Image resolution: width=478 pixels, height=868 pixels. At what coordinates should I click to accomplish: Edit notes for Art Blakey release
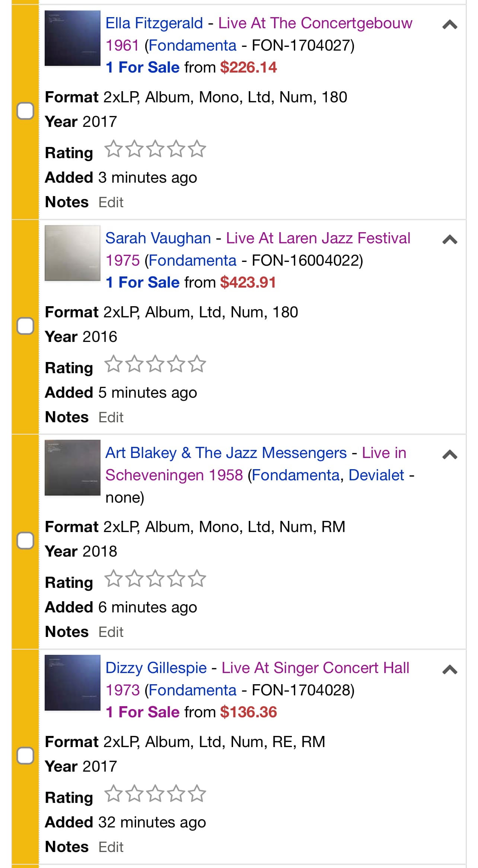(x=111, y=632)
